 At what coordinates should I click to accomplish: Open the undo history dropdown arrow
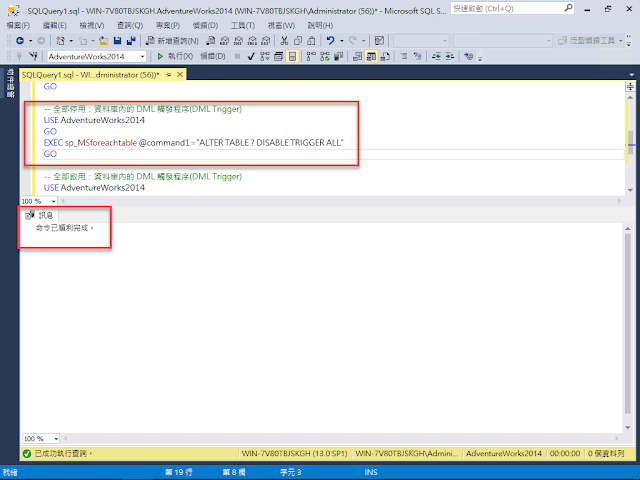[341, 40]
